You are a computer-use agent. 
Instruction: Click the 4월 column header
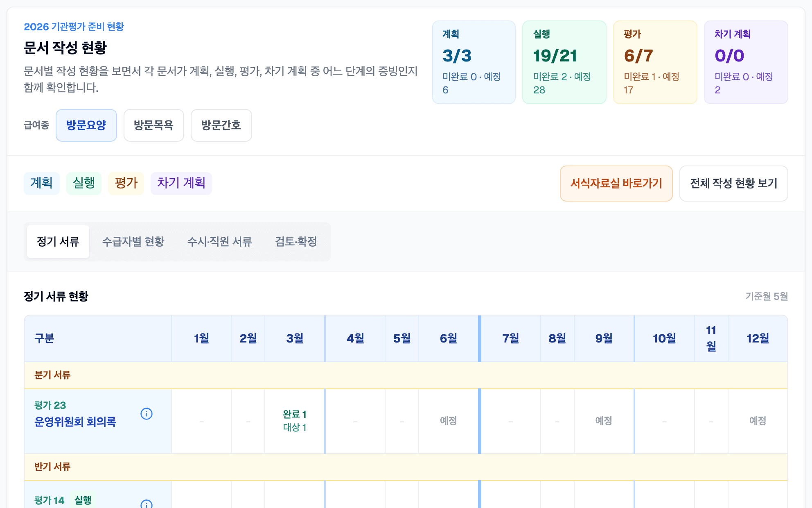(355, 339)
